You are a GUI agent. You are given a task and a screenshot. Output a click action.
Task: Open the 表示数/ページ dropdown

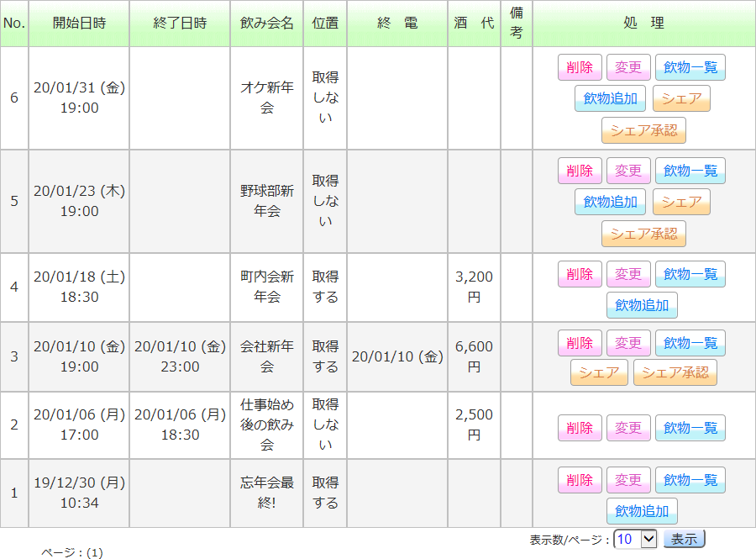coord(635,539)
